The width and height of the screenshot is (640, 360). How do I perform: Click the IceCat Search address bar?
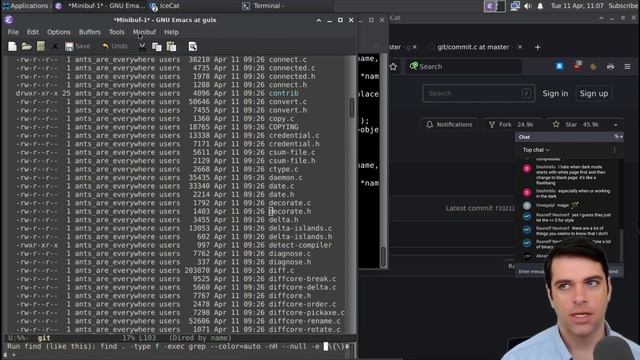click(463, 67)
